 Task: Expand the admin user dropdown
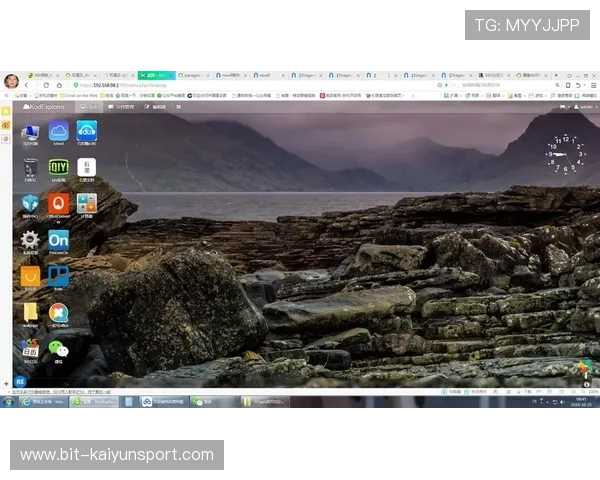(x=585, y=106)
